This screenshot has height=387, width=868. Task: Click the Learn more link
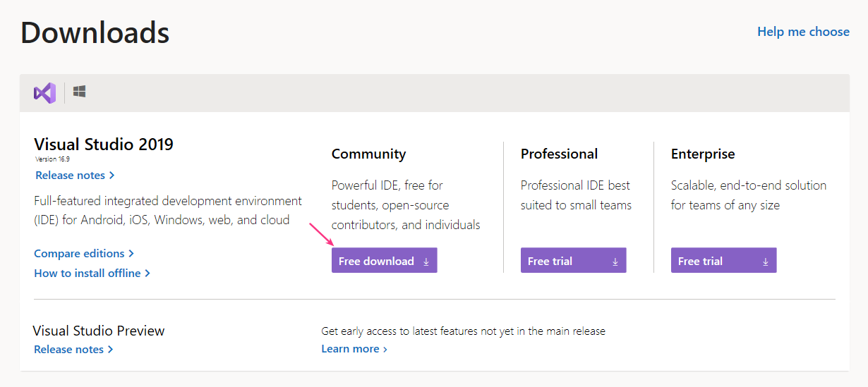pyautogui.click(x=354, y=349)
